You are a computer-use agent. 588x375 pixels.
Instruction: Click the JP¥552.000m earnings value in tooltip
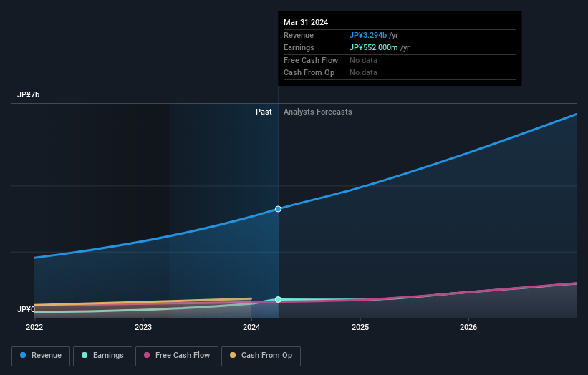(374, 47)
